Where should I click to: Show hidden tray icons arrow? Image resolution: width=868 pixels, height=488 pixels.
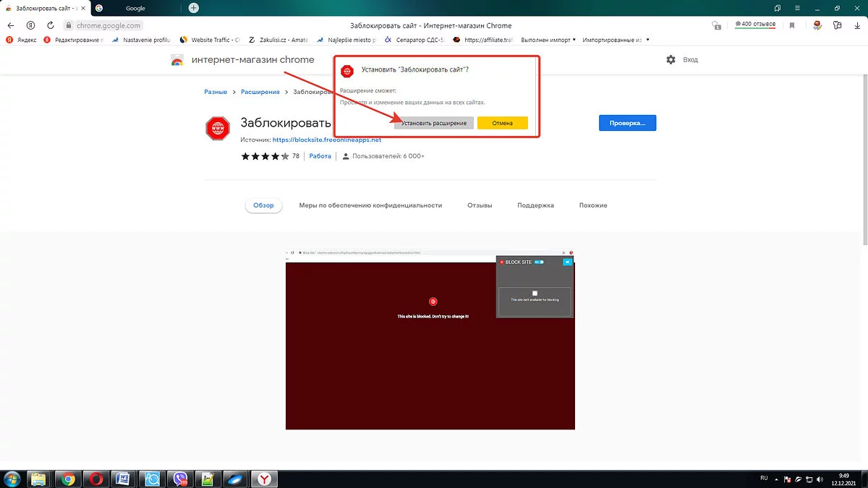(x=778, y=479)
